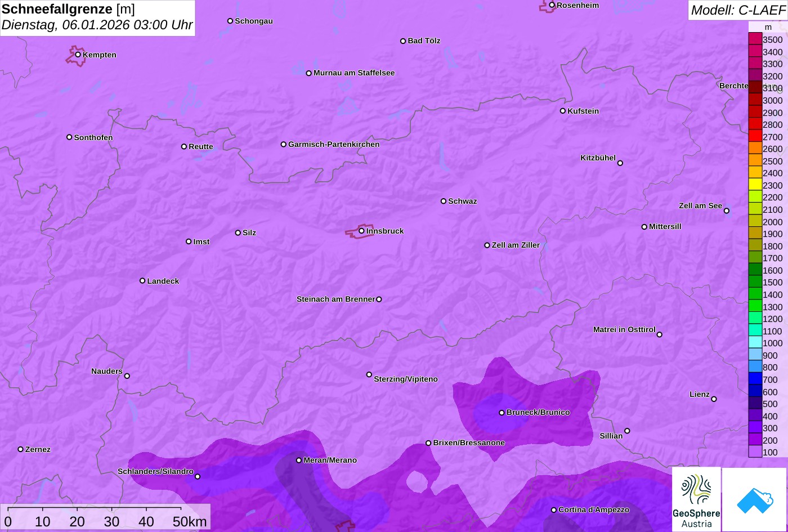Click the Nauders marker dot
The image size is (788, 532).
pyautogui.click(x=127, y=375)
